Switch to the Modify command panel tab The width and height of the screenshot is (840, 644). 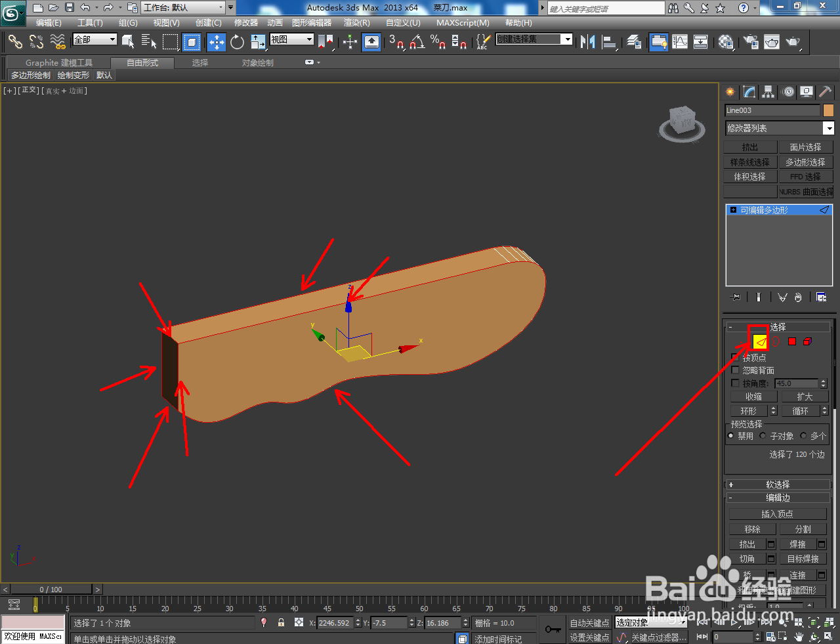[x=749, y=92]
